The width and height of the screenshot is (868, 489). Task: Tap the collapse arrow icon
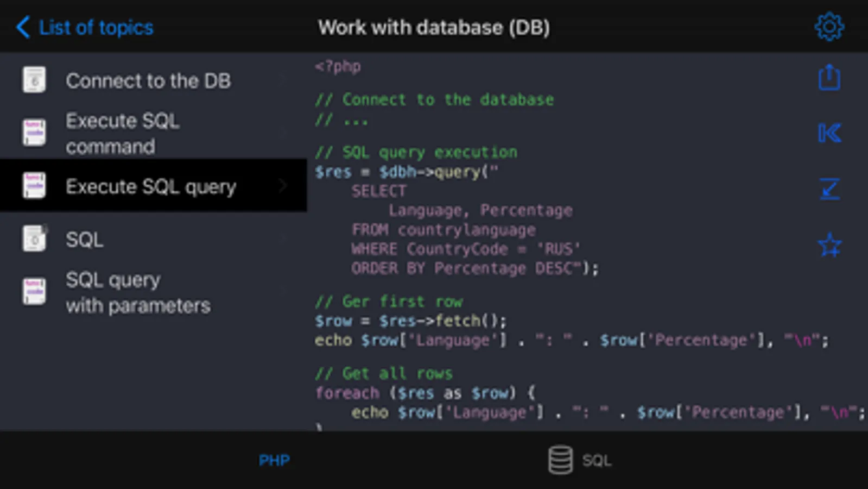pyautogui.click(x=829, y=189)
